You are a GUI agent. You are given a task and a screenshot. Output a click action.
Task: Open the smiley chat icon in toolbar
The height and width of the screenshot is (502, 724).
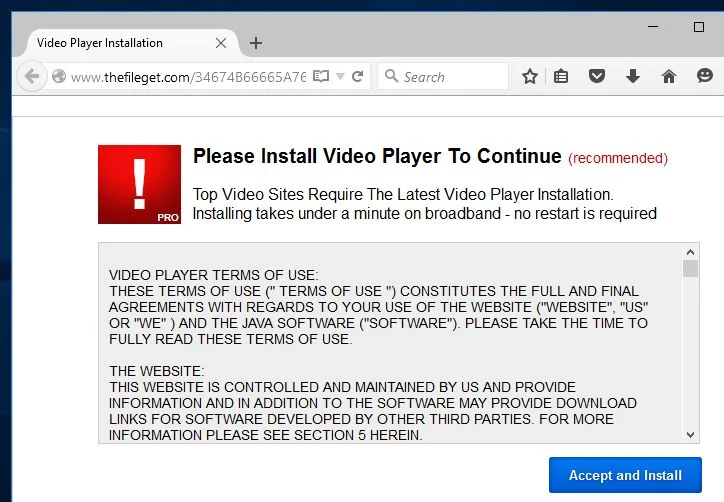tap(705, 76)
